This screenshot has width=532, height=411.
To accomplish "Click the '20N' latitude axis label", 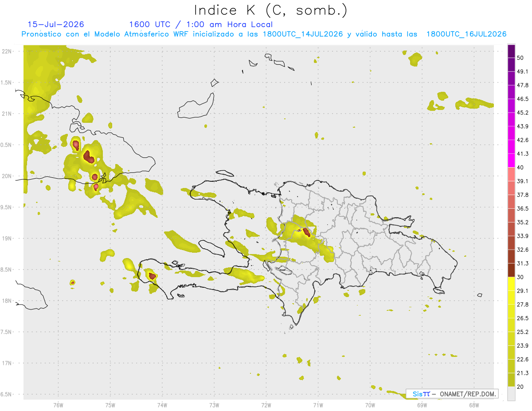I will pos(8,176).
